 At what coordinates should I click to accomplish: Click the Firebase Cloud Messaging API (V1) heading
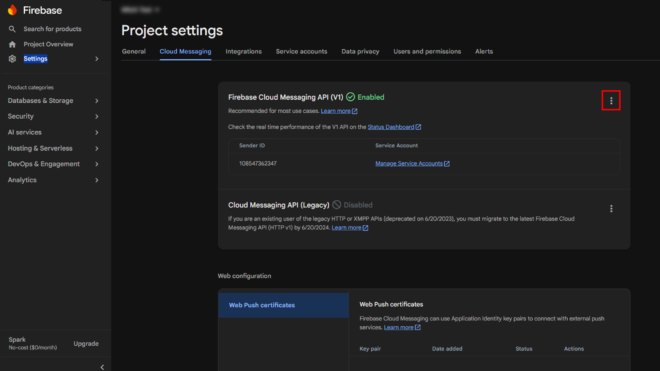pyautogui.click(x=286, y=97)
